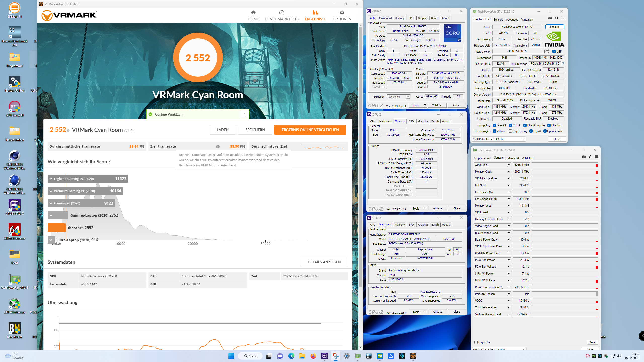Toggle OpenCL checkbox in GPU-Z
644x362 pixels.
click(x=495, y=125)
